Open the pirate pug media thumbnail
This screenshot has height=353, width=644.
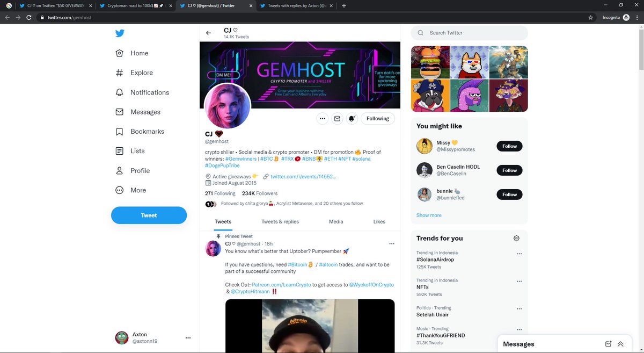[430, 96]
